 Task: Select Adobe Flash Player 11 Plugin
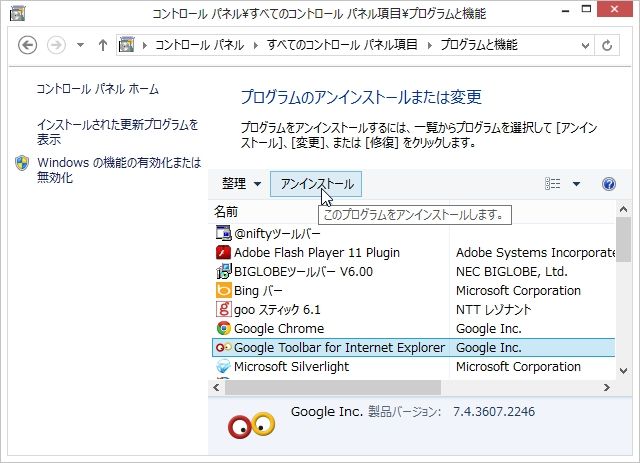(x=316, y=253)
